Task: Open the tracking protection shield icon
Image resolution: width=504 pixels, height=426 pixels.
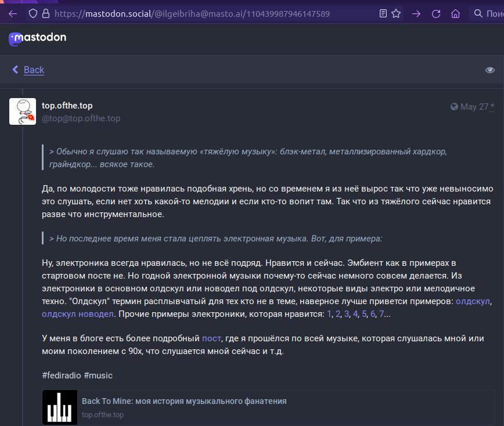Action: pyautogui.click(x=33, y=14)
